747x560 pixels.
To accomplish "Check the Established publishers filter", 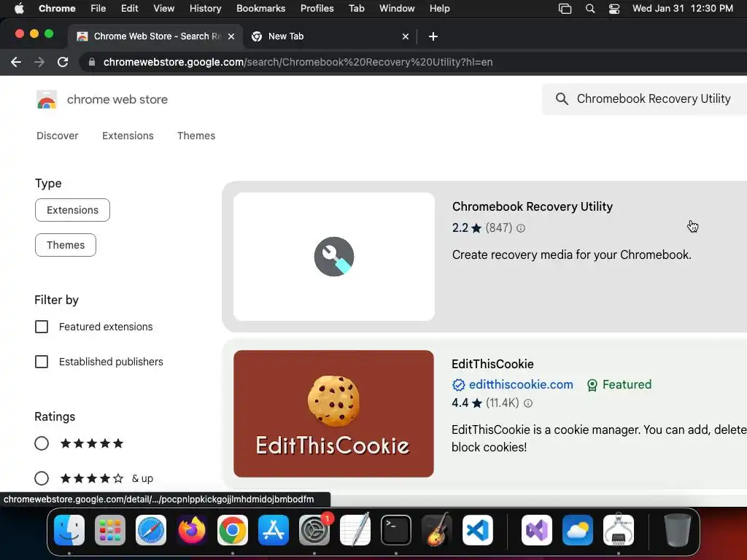I will pos(42,362).
